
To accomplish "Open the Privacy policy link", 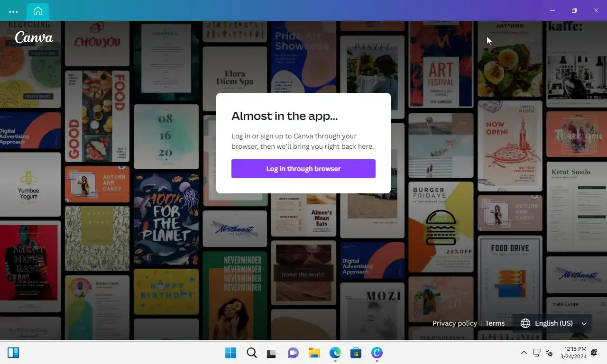I will tap(454, 323).
